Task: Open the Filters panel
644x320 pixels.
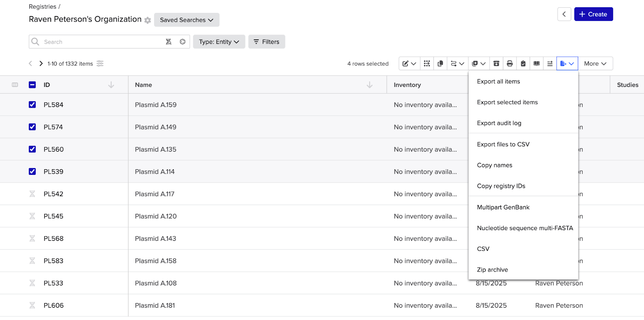Action: coord(266,42)
